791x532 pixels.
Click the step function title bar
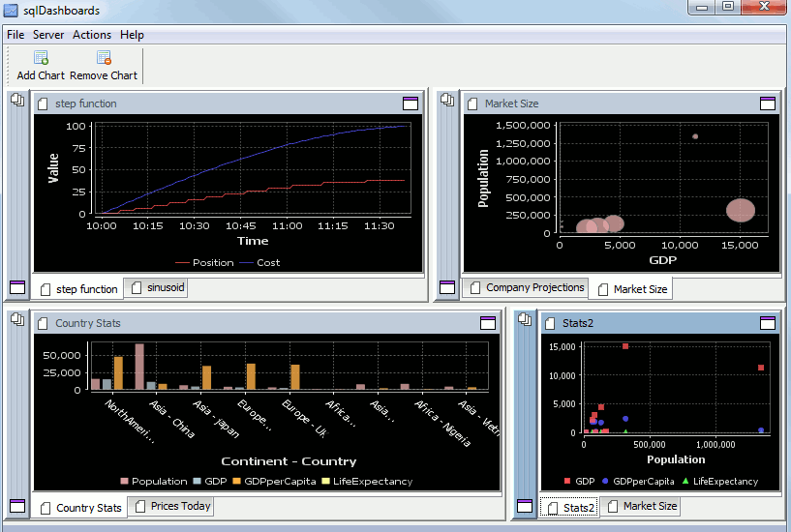(x=228, y=103)
